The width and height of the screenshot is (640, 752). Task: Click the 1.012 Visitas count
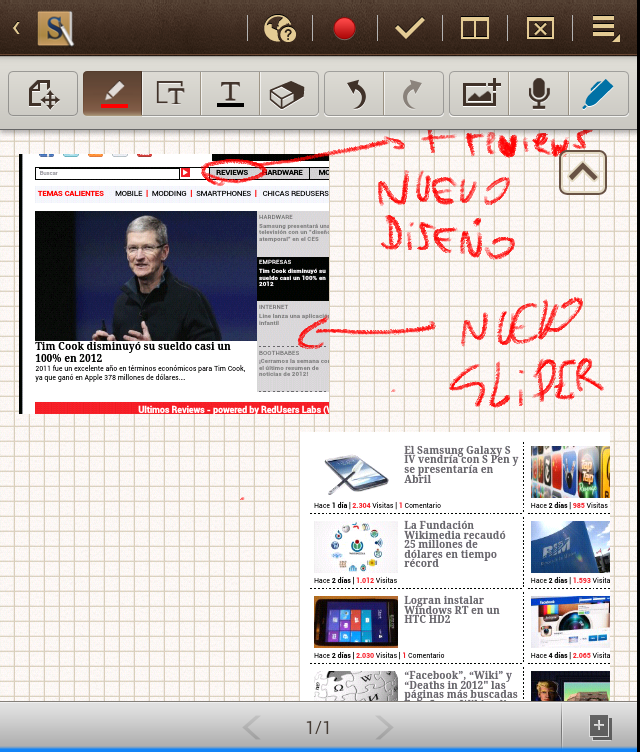[x=377, y=580]
